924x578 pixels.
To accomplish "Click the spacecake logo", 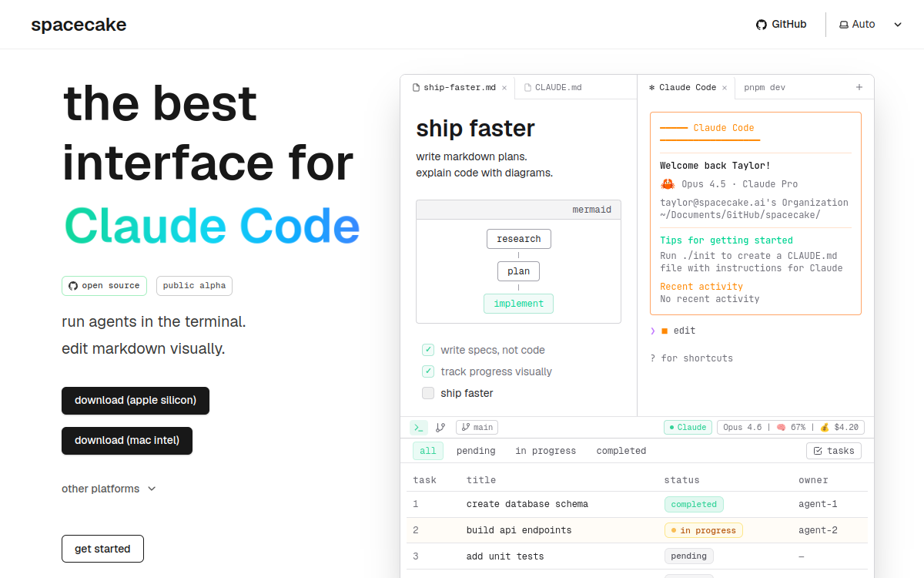I will point(79,25).
